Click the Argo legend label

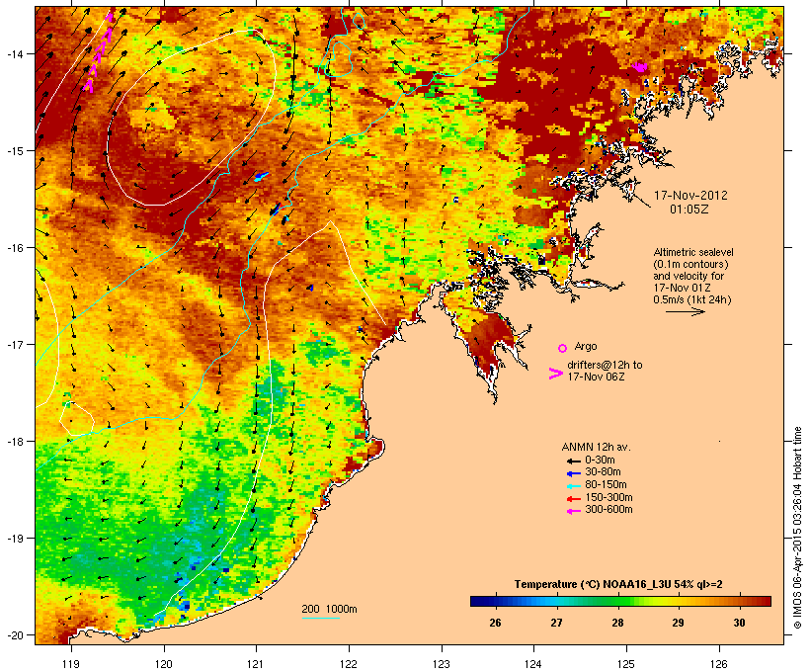pyautogui.click(x=586, y=346)
